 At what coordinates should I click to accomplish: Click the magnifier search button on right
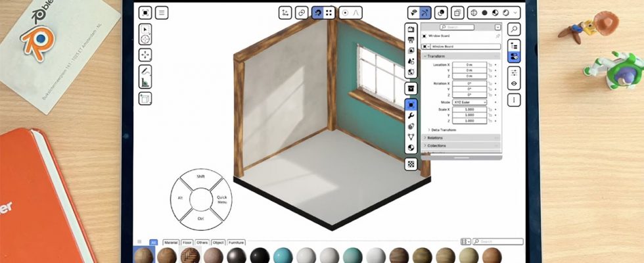pyautogui.click(x=514, y=29)
